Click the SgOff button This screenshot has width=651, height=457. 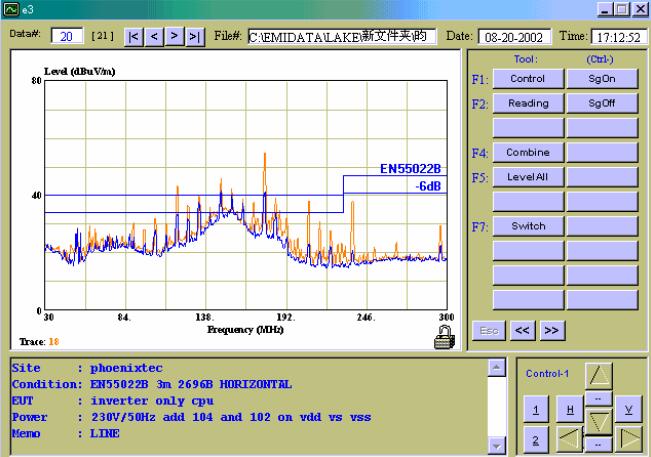[x=602, y=103]
